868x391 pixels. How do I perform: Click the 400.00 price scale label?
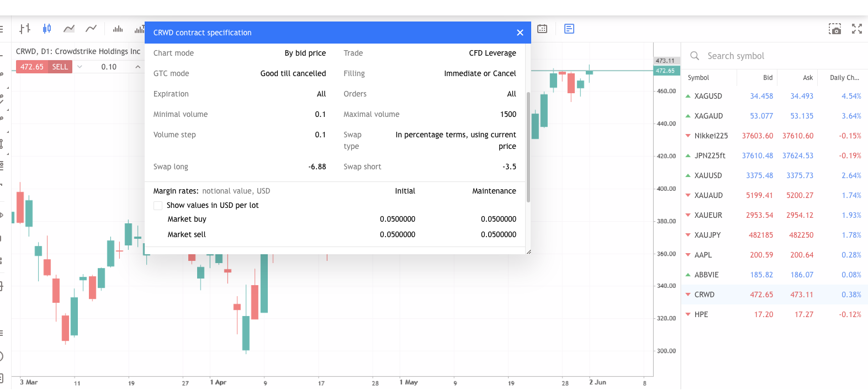coord(666,189)
